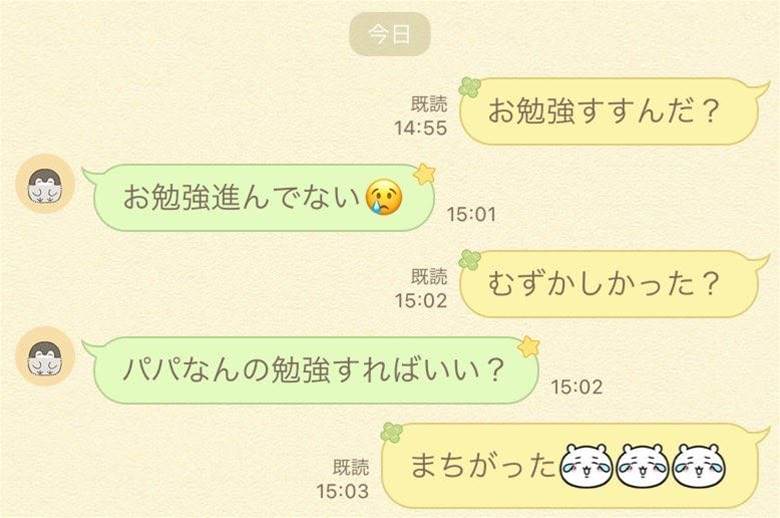Select the message お勉強進んでない

coord(241,197)
